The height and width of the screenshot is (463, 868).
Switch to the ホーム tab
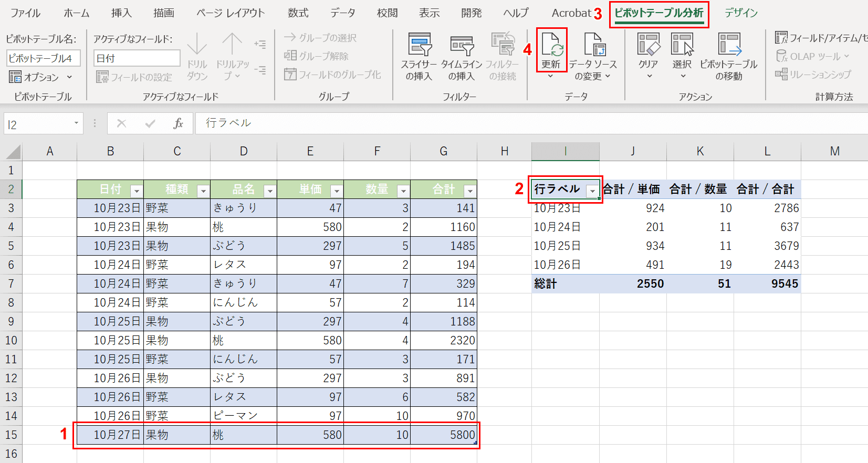[77, 13]
